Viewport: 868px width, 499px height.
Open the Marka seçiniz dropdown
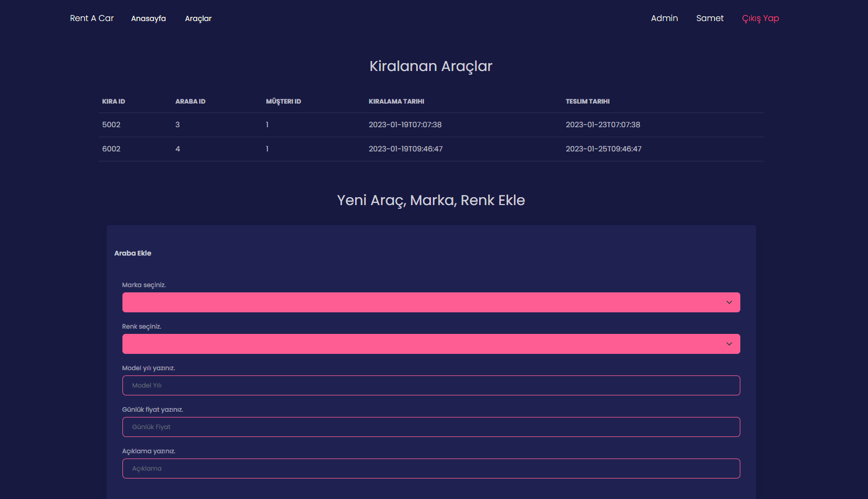431,302
